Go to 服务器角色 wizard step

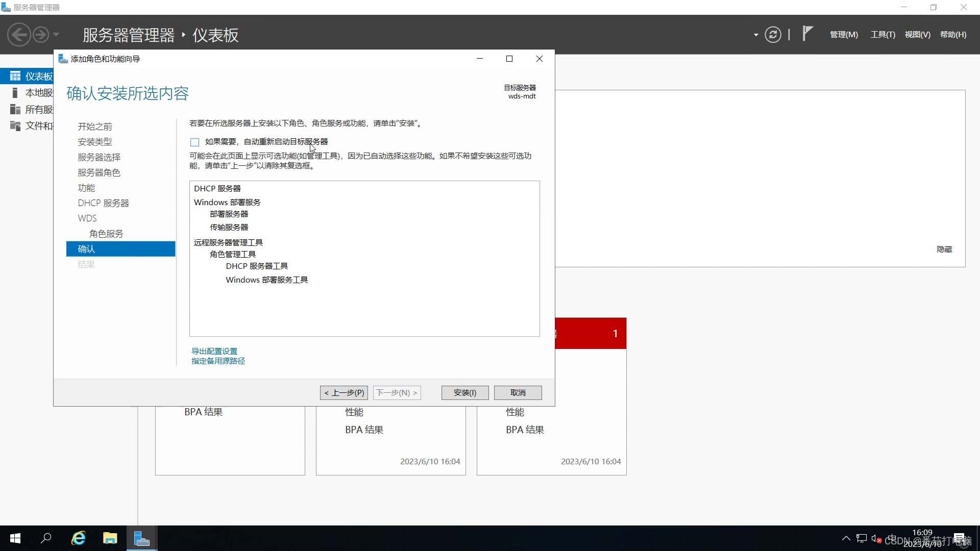tap(99, 172)
